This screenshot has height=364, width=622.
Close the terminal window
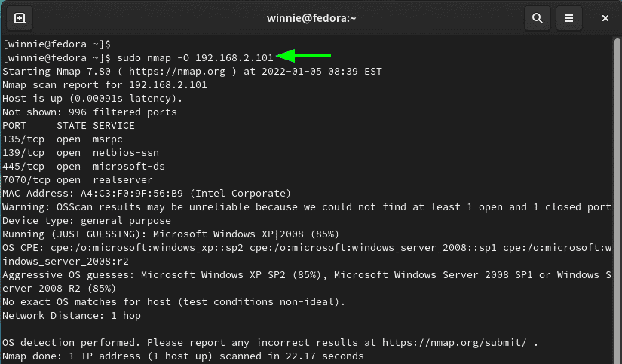[x=605, y=18]
